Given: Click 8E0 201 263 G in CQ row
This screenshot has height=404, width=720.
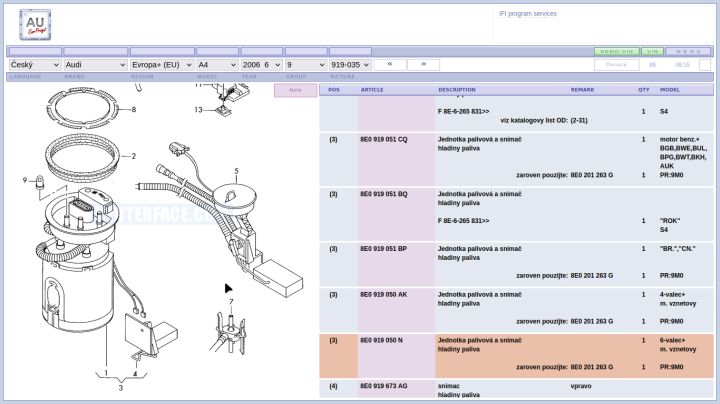Looking at the screenshot, I should pos(591,175).
